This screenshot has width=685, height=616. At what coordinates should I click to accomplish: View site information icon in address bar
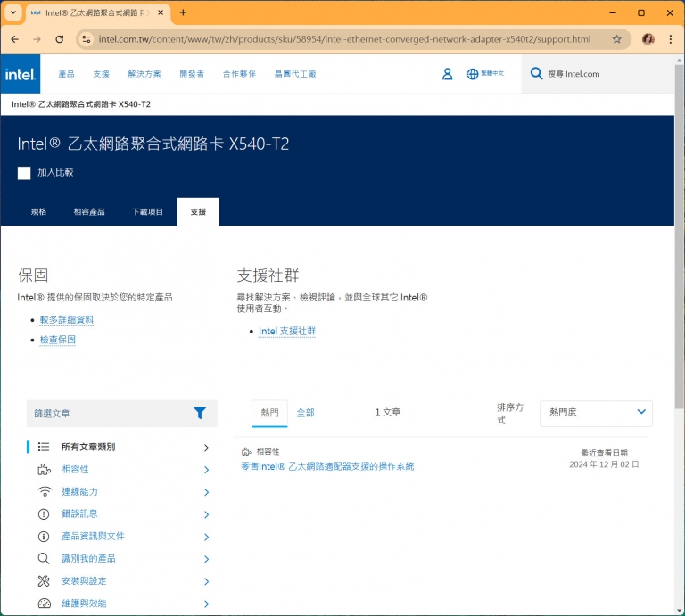coord(86,39)
